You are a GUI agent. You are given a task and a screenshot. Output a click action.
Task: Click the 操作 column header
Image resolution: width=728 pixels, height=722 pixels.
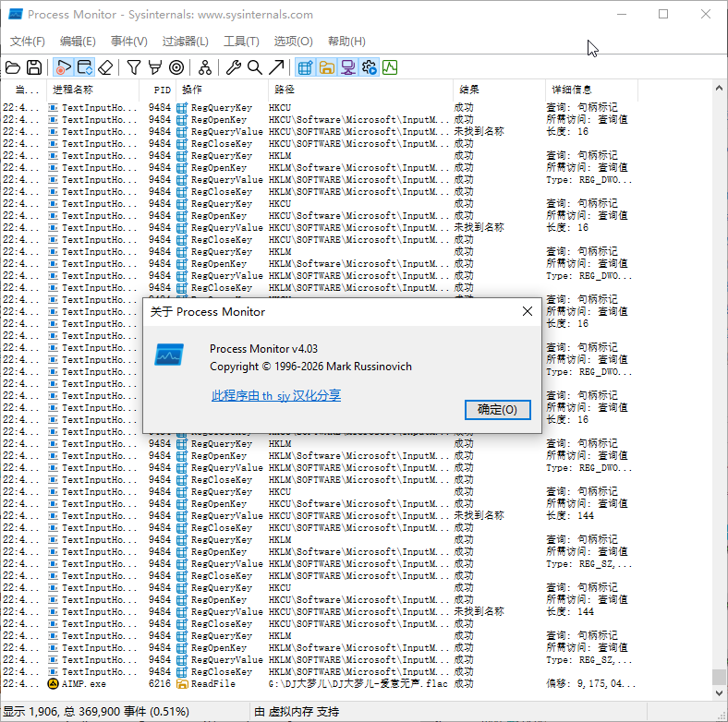tap(222, 90)
